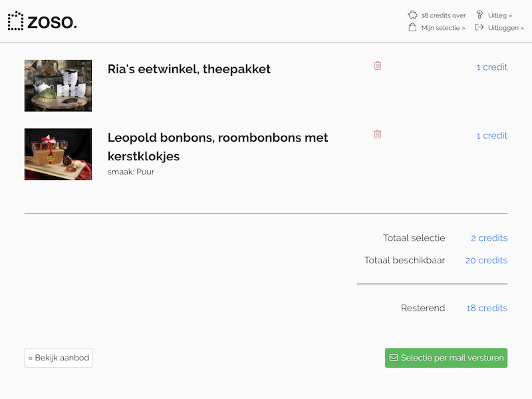Go back via Bekijk aanbod button

click(59, 358)
